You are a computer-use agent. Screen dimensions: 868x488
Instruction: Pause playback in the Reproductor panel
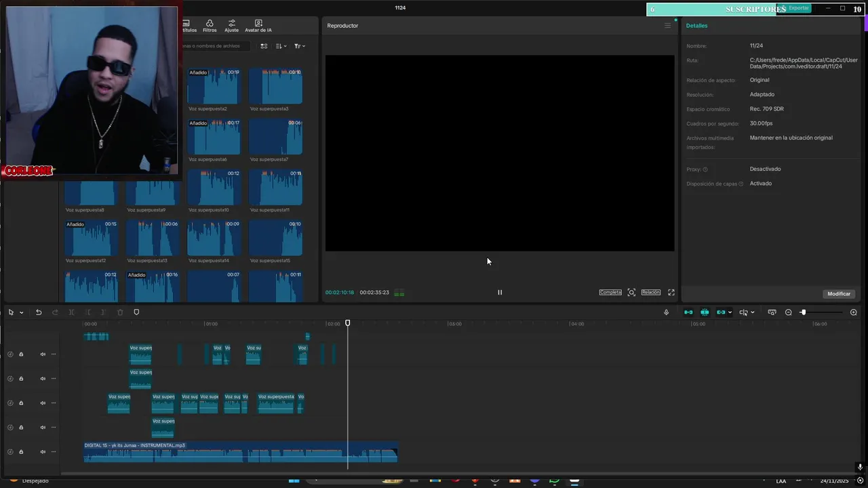tap(500, 293)
